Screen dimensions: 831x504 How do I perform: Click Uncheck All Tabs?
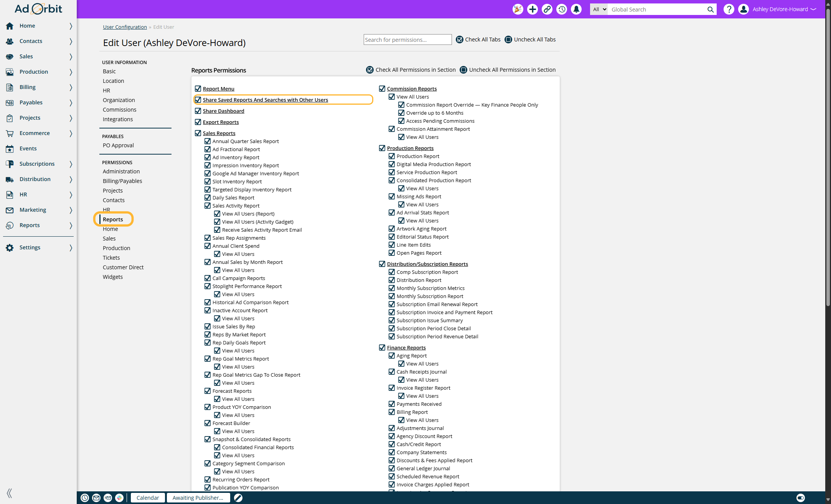click(530, 40)
